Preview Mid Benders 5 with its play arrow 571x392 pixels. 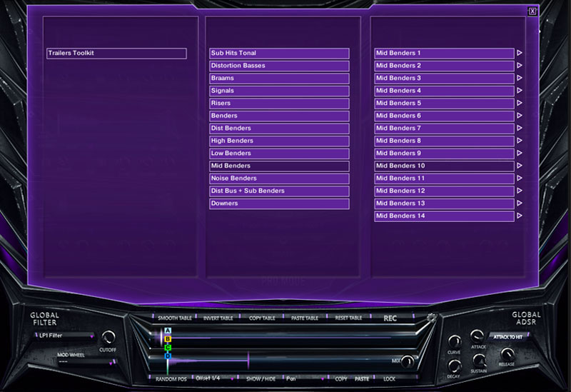(520, 103)
